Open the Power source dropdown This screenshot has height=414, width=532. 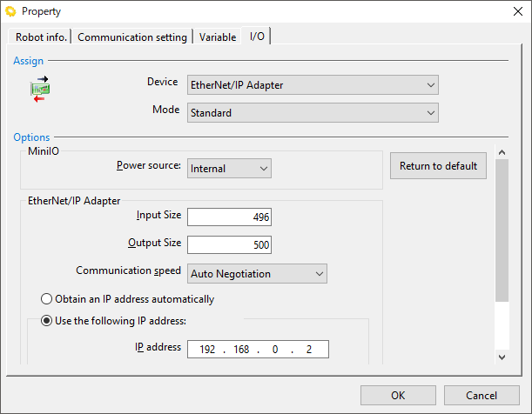point(230,169)
